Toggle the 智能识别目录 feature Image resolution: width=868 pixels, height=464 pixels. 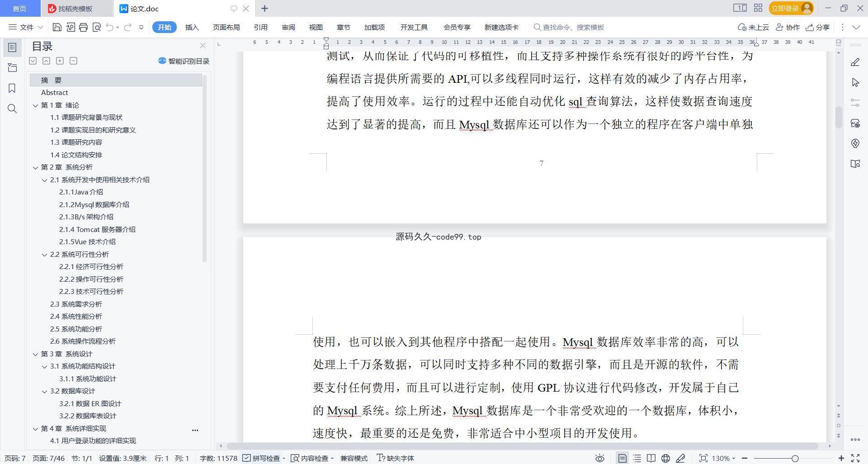[184, 61]
